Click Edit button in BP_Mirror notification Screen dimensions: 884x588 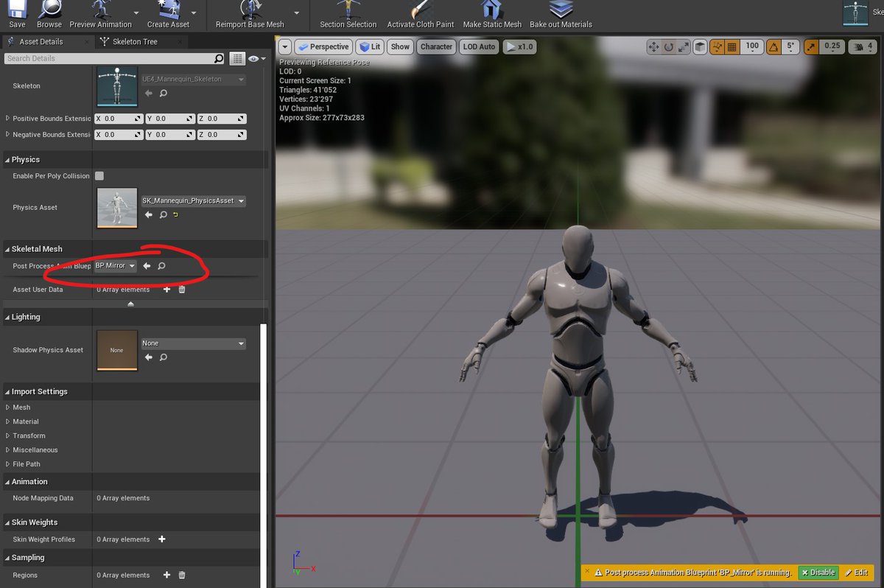[x=856, y=573]
